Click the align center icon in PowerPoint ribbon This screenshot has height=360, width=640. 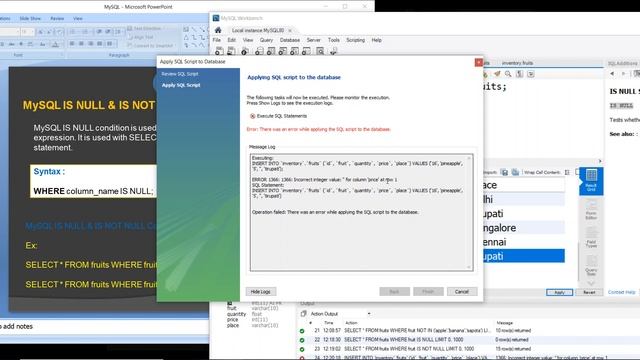click(81, 44)
